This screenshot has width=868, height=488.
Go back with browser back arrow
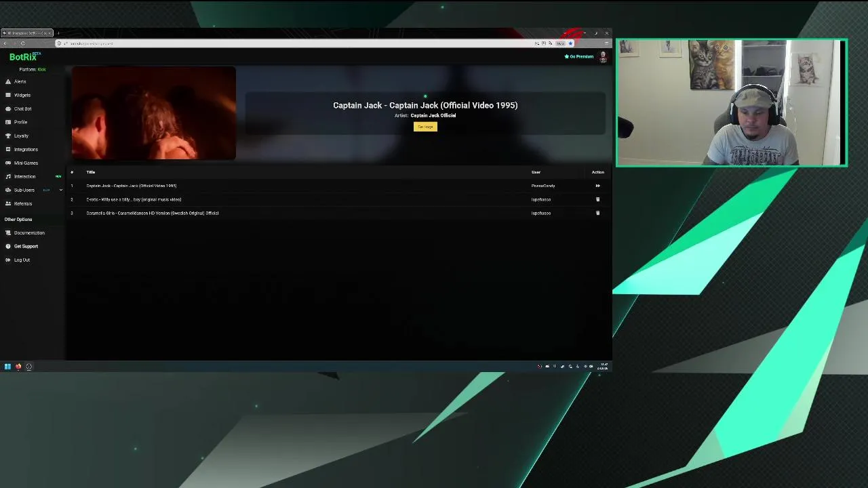tap(5, 43)
